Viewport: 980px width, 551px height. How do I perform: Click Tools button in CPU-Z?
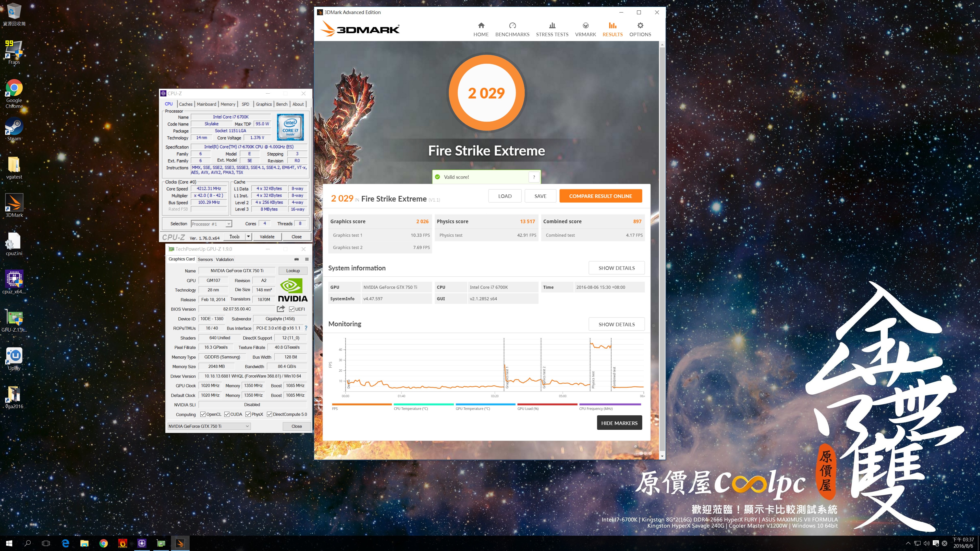tap(234, 236)
